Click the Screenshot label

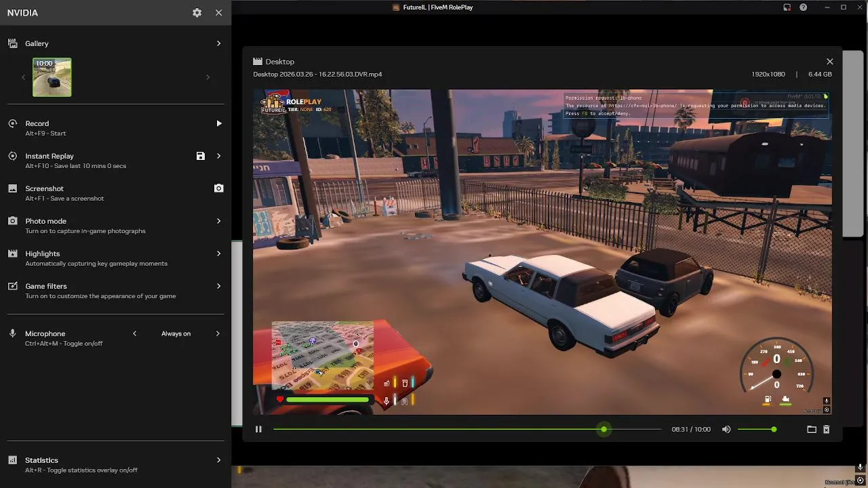point(44,188)
